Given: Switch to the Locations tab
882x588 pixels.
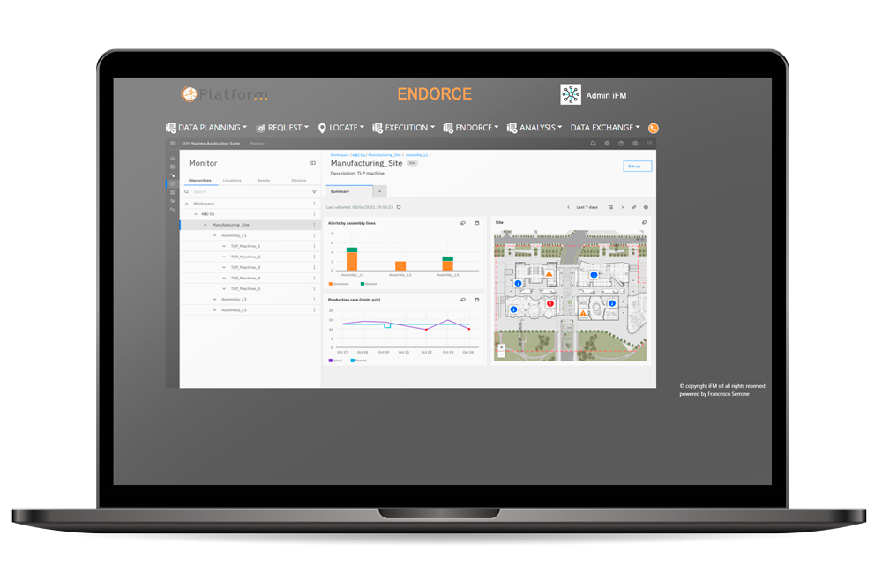Looking at the screenshot, I should pyautogui.click(x=232, y=180).
